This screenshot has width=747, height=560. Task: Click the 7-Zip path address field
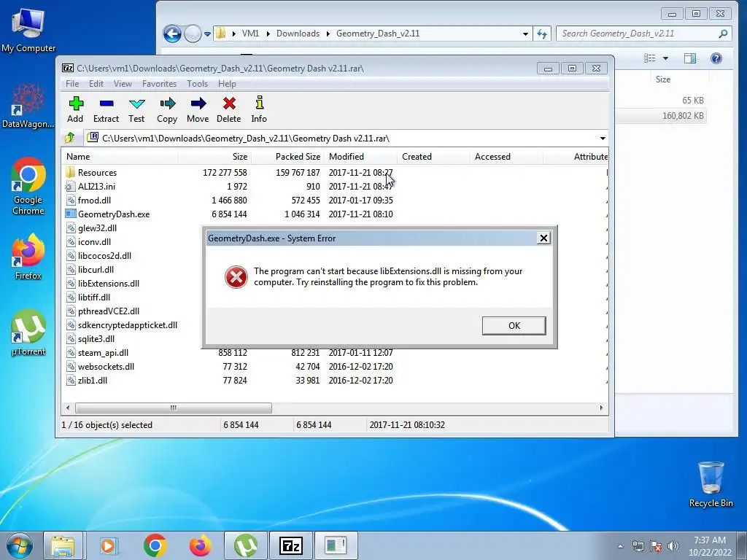pyautogui.click(x=343, y=139)
